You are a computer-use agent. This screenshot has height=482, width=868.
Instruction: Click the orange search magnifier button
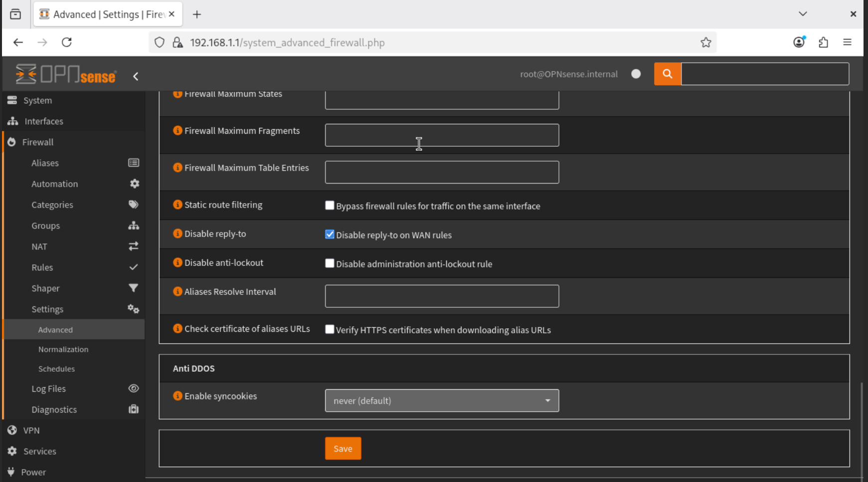click(667, 74)
